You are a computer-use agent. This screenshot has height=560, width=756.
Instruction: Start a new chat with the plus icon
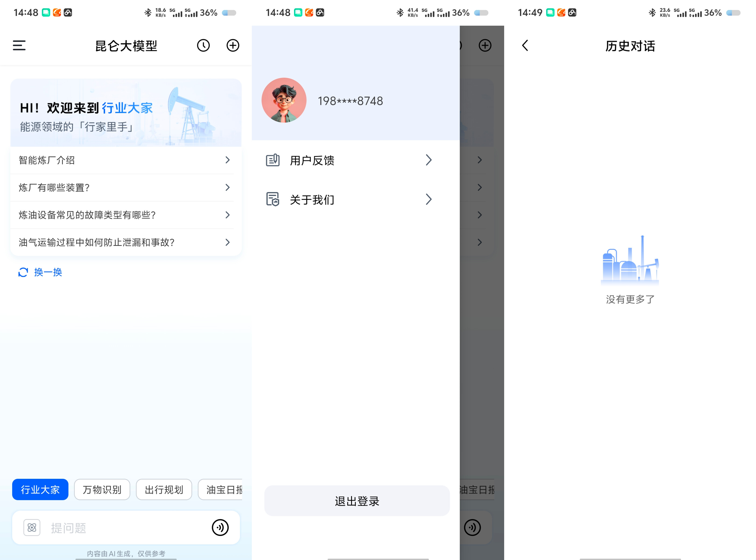(x=233, y=45)
